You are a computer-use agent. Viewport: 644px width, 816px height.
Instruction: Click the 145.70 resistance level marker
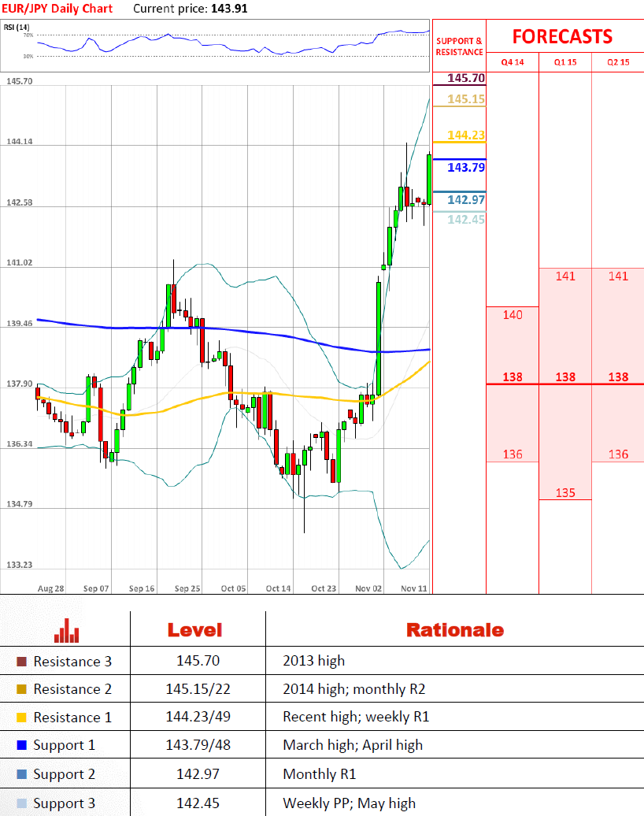click(466, 78)
